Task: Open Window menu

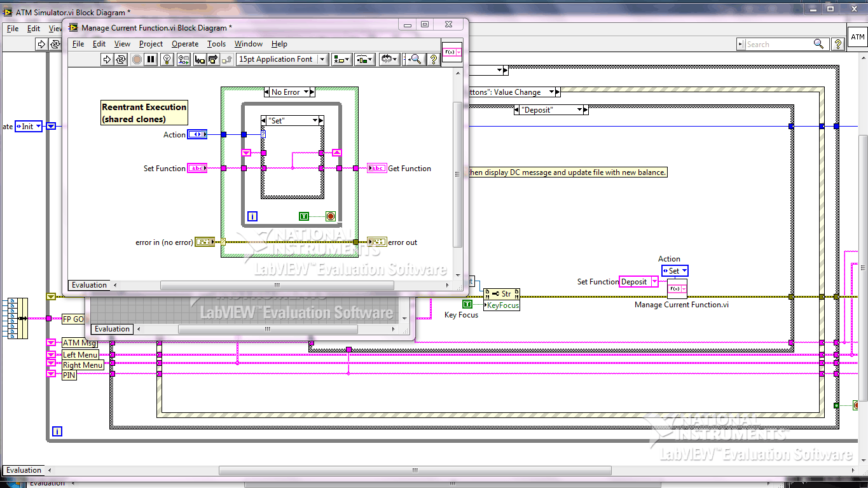Action: [x=249, y=44]
